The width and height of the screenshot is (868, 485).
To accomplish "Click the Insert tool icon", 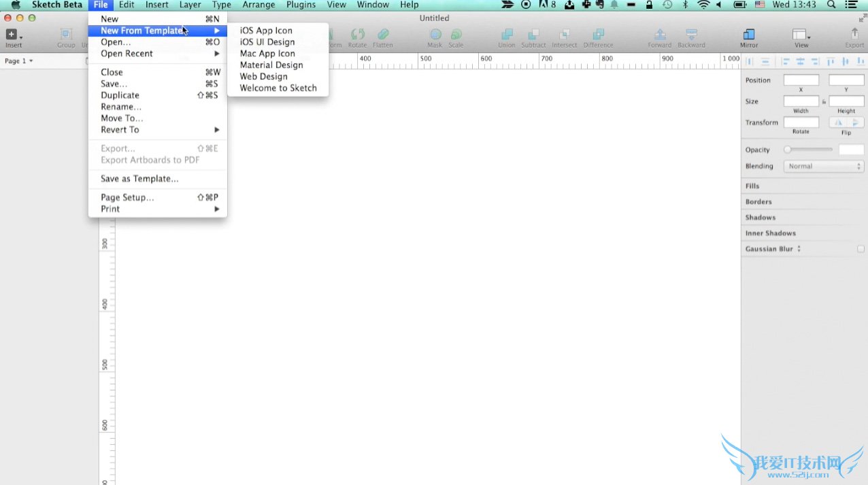I will point(12,34).
